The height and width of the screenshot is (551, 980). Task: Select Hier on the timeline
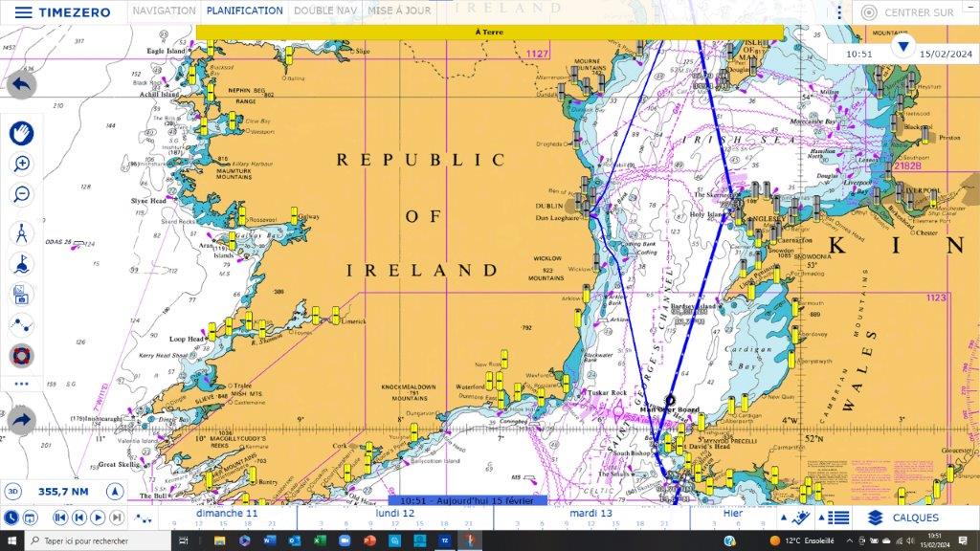[x=732, y=513]
